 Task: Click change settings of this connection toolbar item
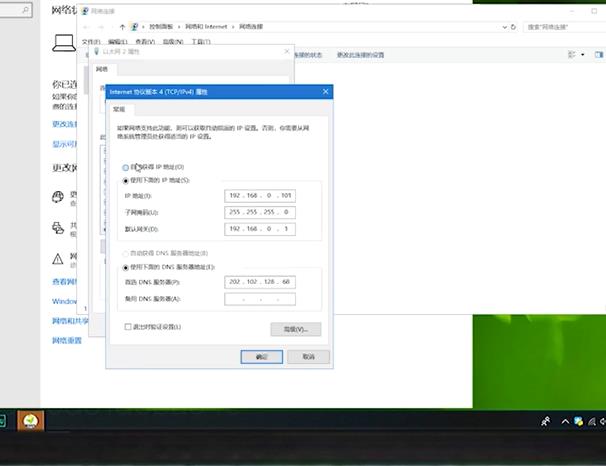click(360, 55)
